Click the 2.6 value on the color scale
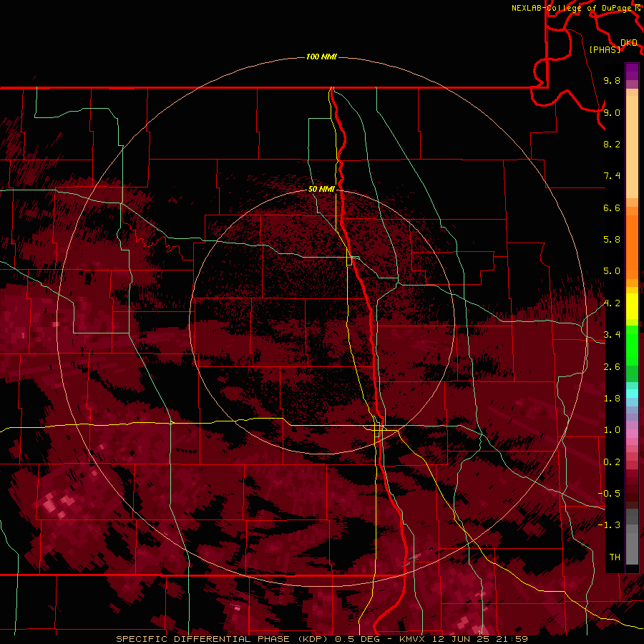Viewport: 644px width, 644px height. point(612,366)
